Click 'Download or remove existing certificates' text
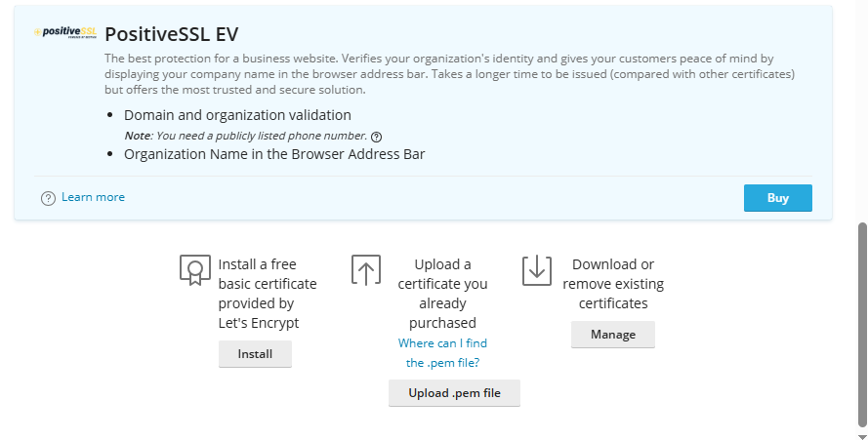The image size is (868, 440). (x=613, y=284)
